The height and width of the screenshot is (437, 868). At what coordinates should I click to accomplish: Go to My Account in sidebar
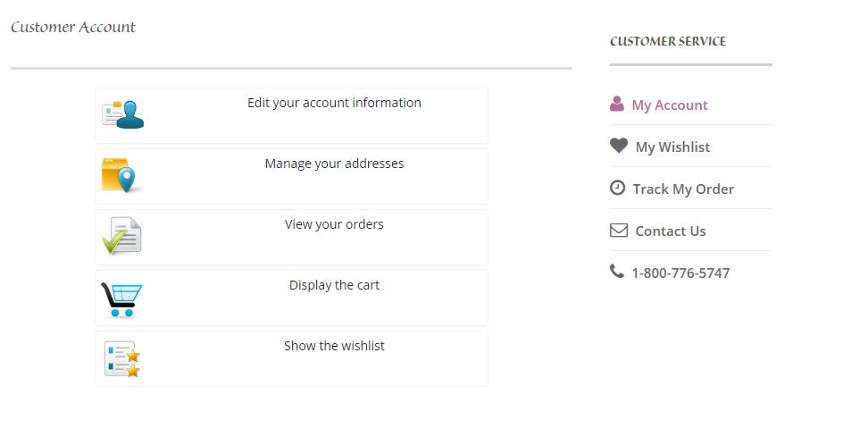coord(669,105)
